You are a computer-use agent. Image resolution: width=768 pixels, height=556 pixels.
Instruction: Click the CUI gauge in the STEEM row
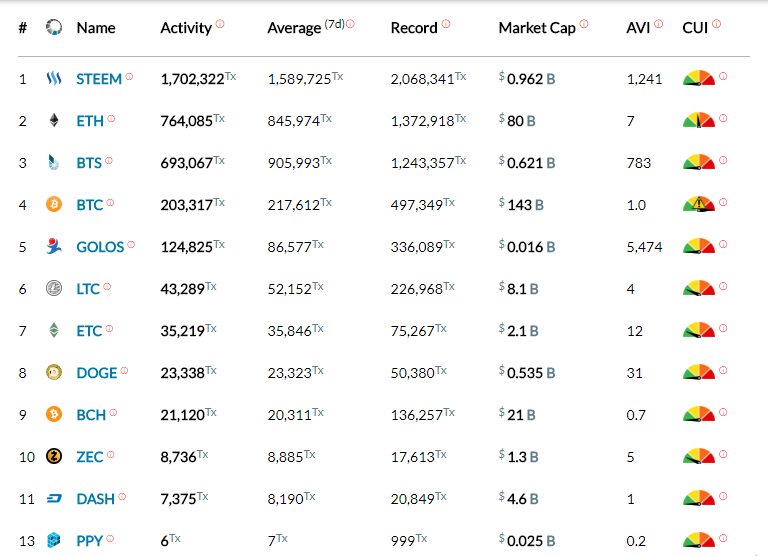click(699, 78)
